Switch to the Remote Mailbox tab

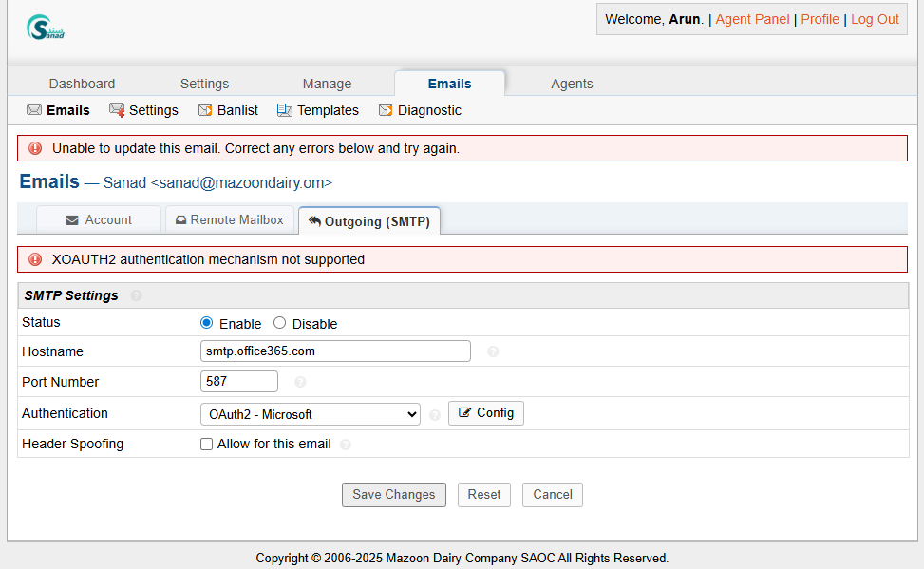click(229, 220)
